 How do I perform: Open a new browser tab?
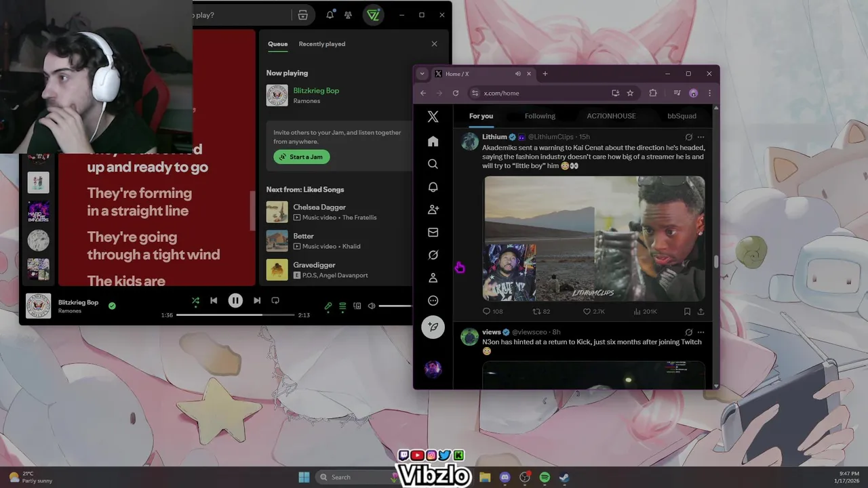pyautogui.click(x=545, y=74)
